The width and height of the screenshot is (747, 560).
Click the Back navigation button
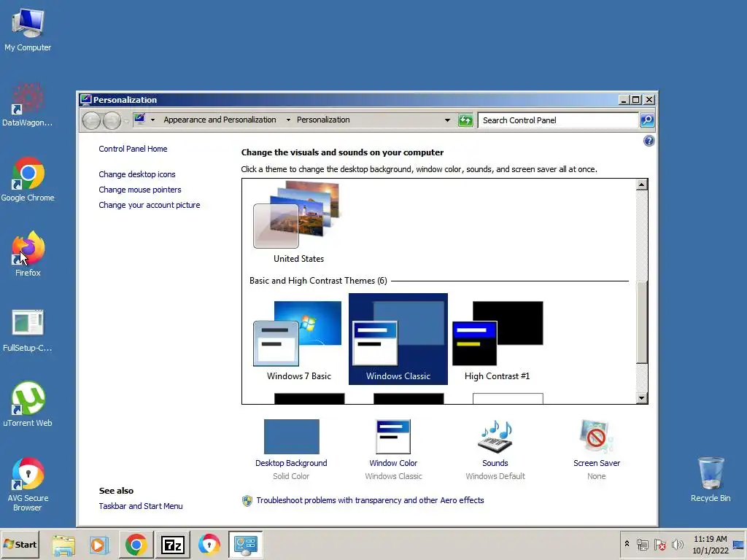click(91, 120)
